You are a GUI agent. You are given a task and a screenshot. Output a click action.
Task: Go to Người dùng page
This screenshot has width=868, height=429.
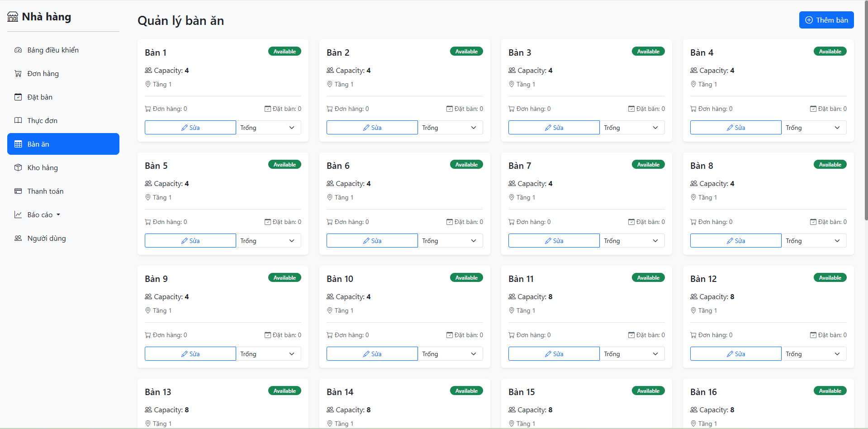click(63, 238)
